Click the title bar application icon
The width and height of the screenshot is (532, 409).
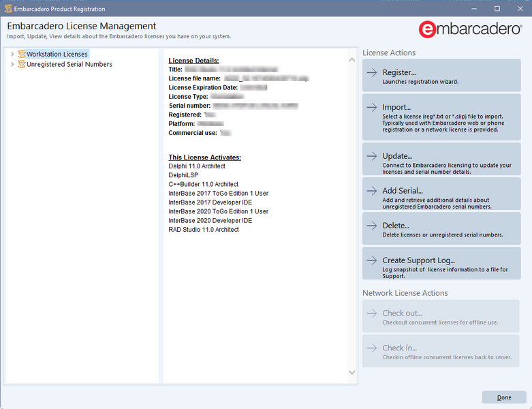point(8,9)
